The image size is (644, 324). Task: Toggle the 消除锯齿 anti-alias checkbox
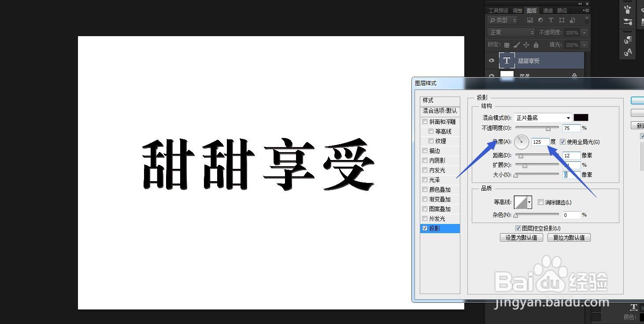tap(541, 202)
